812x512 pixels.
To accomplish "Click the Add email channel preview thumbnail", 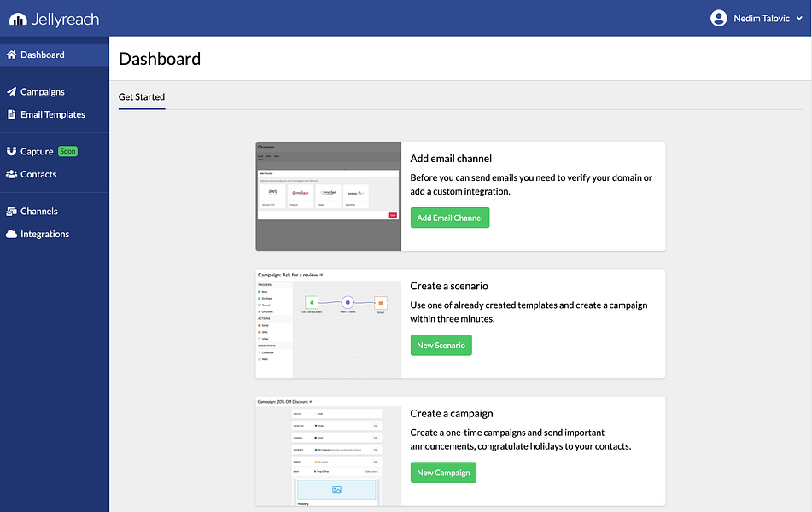I will (329, 196).
